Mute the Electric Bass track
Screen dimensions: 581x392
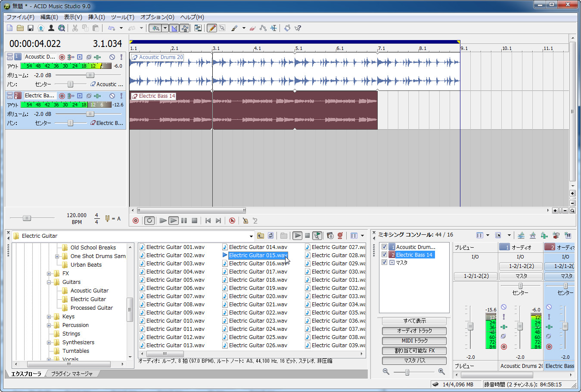tap(112, 96)
